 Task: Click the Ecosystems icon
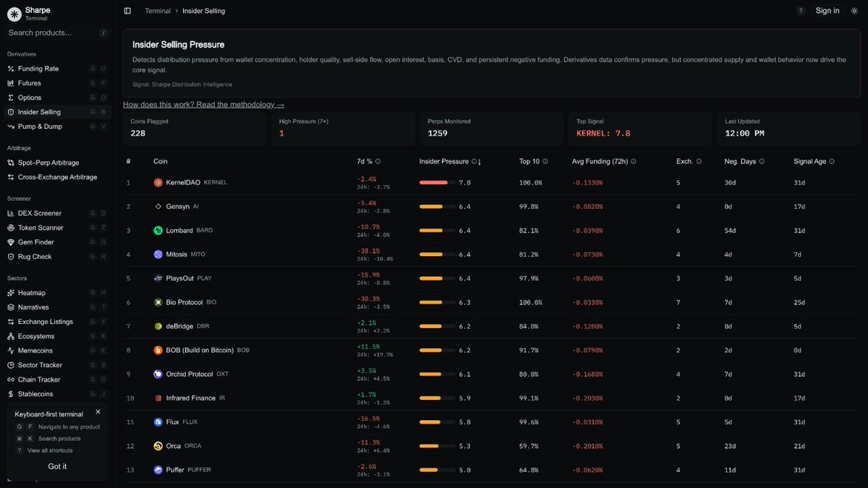[11, 336]
